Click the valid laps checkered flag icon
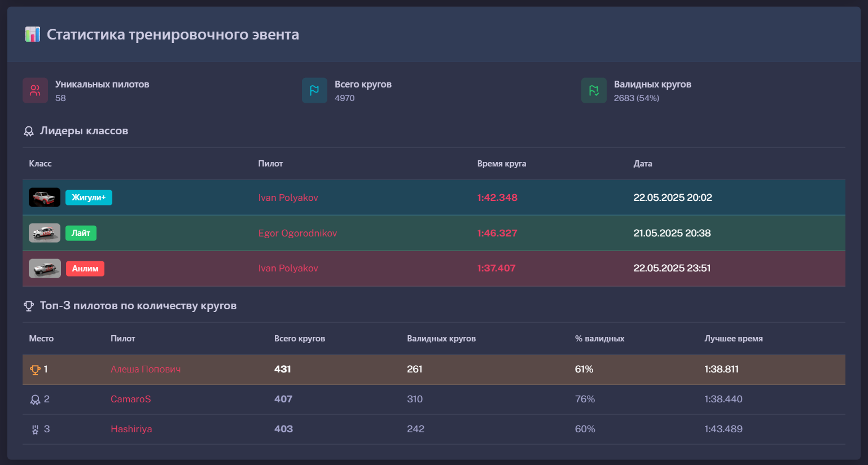The image size is (868, 465). coord(594,90)
